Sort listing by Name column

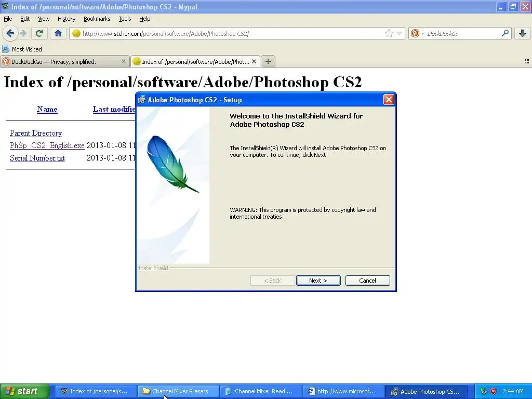(x=47, y=109)
